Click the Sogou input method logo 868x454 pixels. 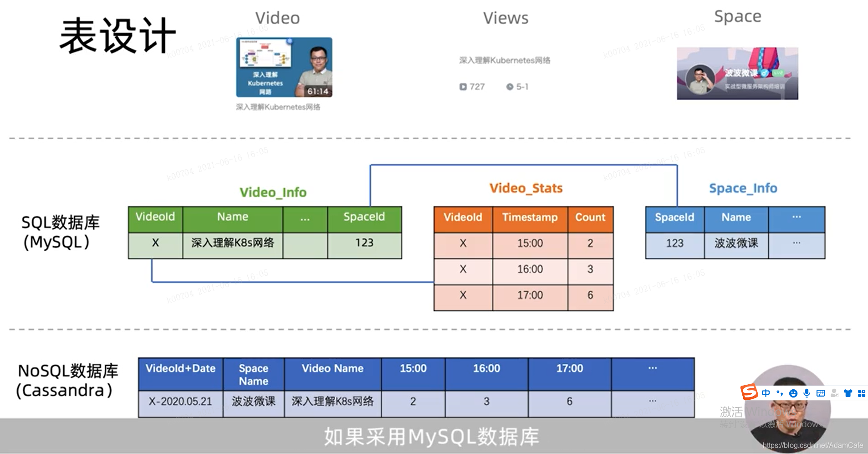(x=749, y=392)
